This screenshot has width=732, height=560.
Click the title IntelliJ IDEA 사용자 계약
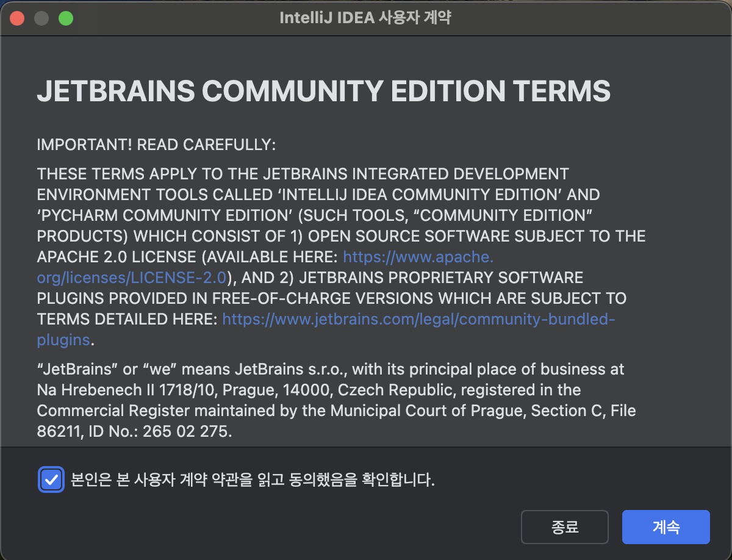point(365,18)
